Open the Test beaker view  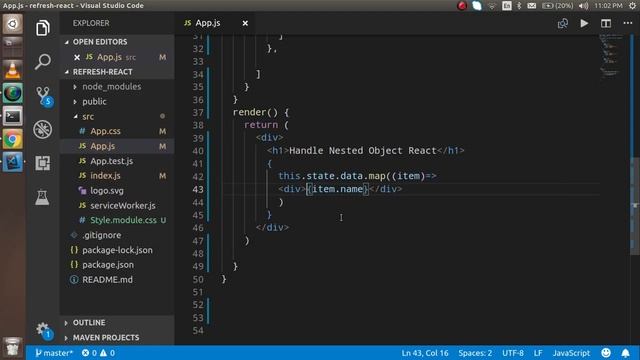tap(42, 197)
